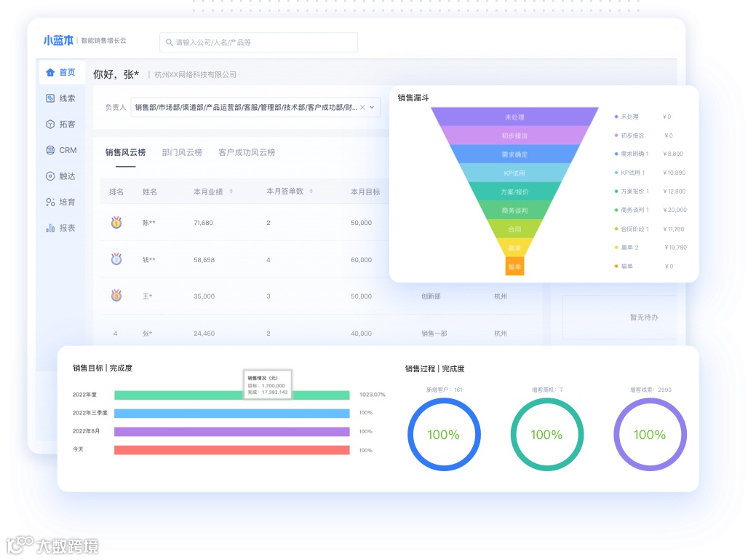Viewport: 756px width, 560px height.
Task: Toggle 输单 legend entry
Action: point(624,267)
